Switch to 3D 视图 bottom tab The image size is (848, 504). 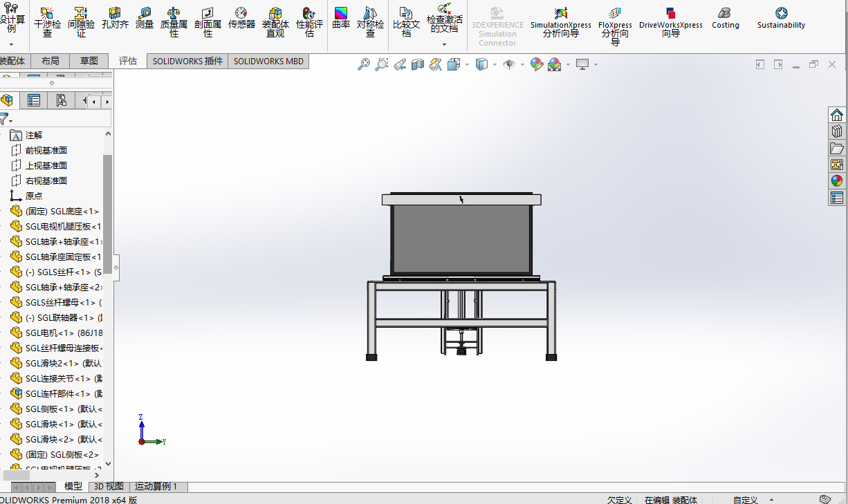click(109, 487)
